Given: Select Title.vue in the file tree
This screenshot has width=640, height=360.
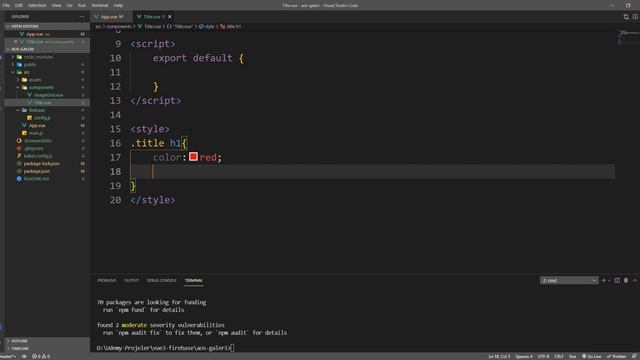Looking at the screenshot, I should [x=47, y=102].
